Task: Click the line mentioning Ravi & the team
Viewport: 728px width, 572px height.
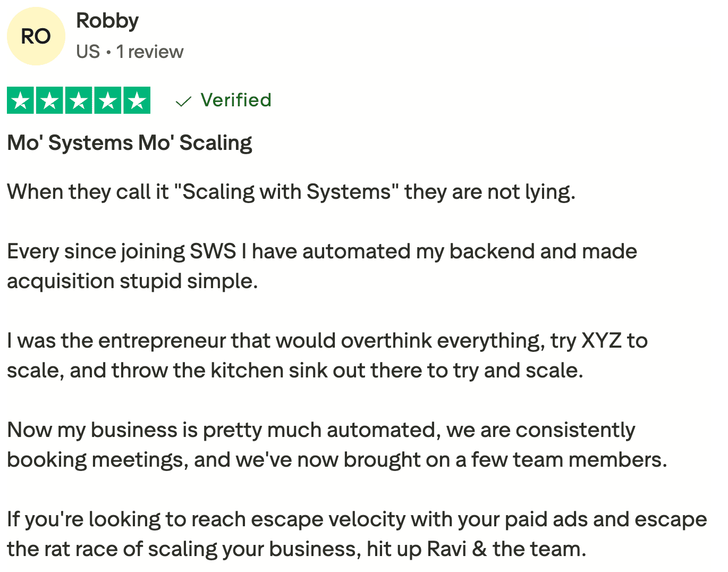Action: tap(297, 549)
